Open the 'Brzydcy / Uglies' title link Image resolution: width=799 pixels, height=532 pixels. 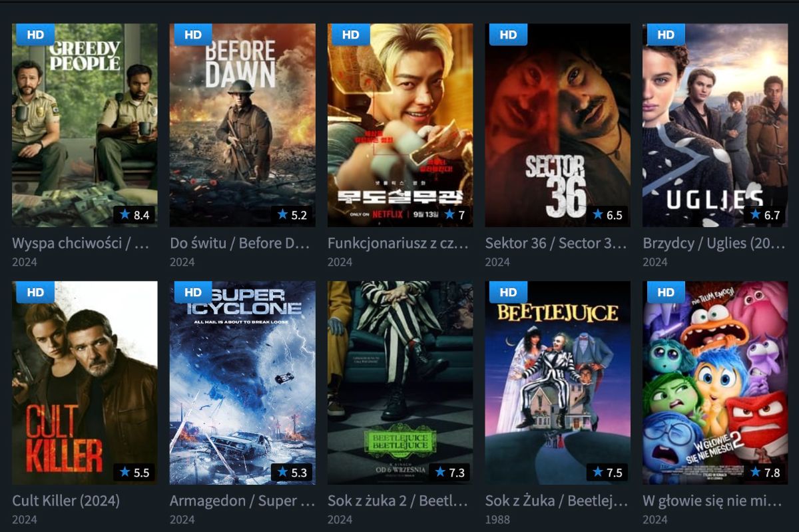point(714,243)
